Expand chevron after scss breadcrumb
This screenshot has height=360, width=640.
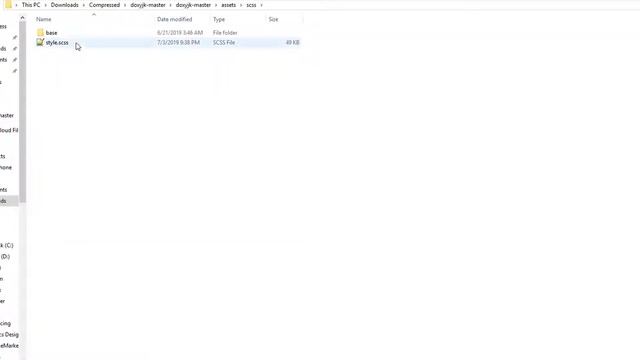(261, 5)
